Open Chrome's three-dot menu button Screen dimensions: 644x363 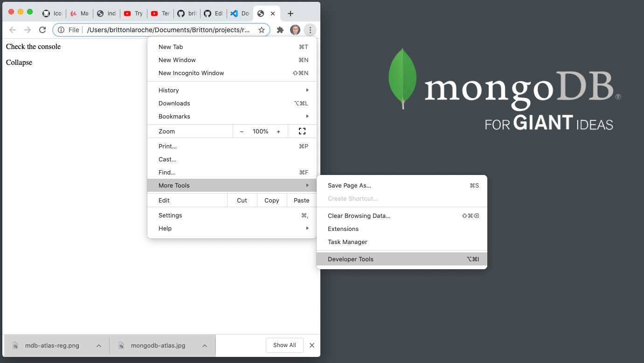click(x=310, y=30)
